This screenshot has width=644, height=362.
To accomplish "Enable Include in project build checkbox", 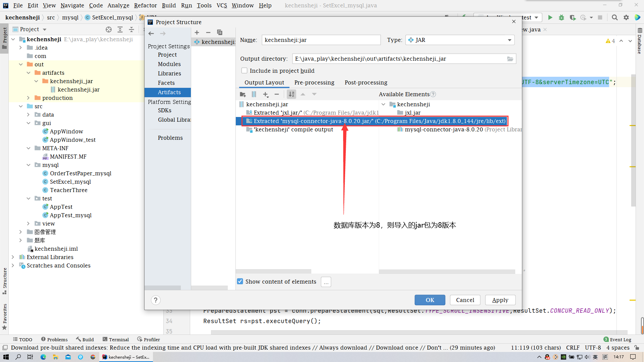I will click(245, 71).
